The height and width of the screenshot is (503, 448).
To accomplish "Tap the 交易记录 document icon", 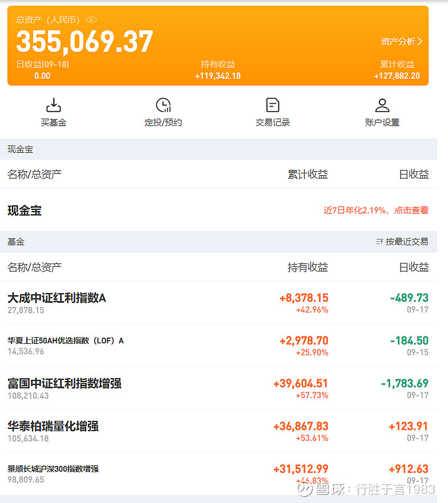I will pyautogui.click(x=273, y=105).
